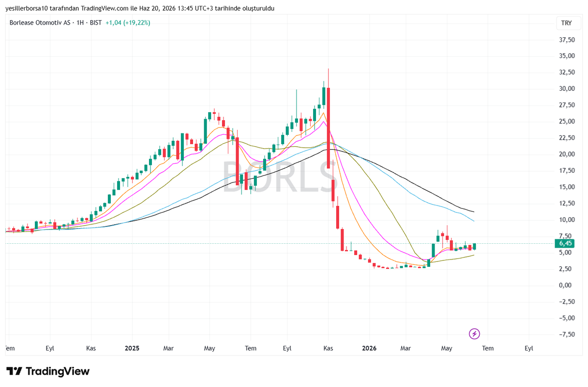The image size is (588, 387).
Task: Click the 17,50 price axis label
Action: coord(567,170)
